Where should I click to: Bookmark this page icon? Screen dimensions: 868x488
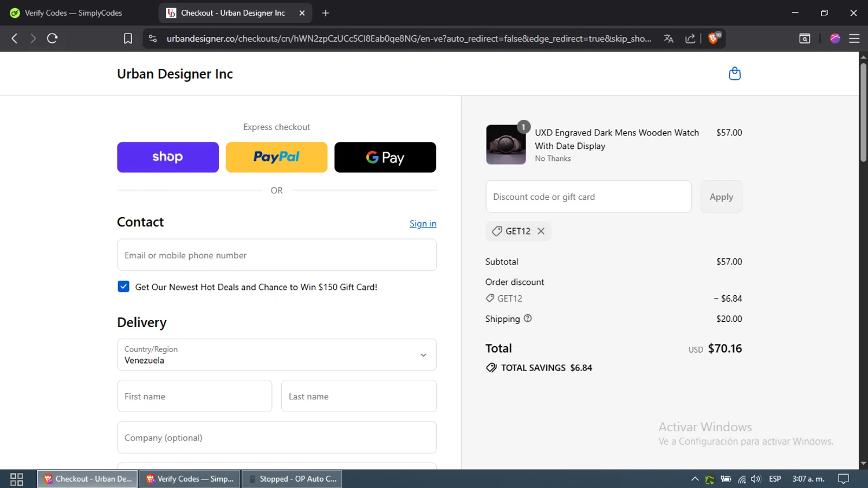click(x=128, y=38)
